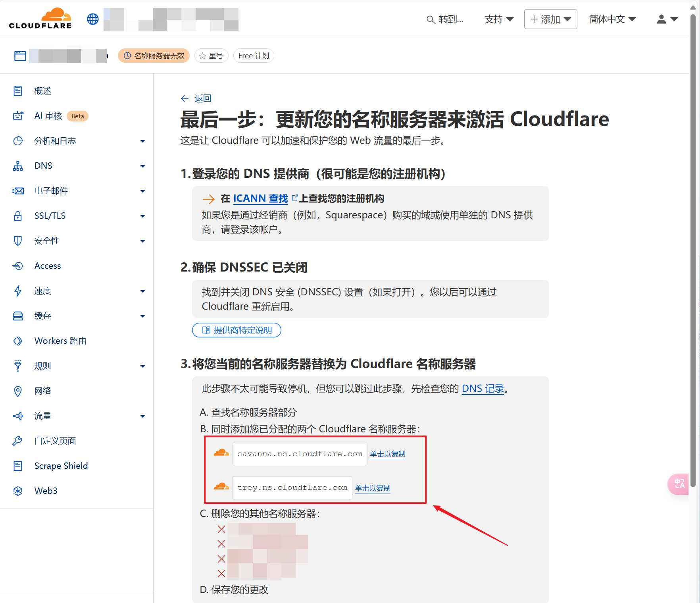Expand the 速度 submenu arrow
The height and width of the screenshot is (603, 700).
pyautogui.click(x=143, y=291)
